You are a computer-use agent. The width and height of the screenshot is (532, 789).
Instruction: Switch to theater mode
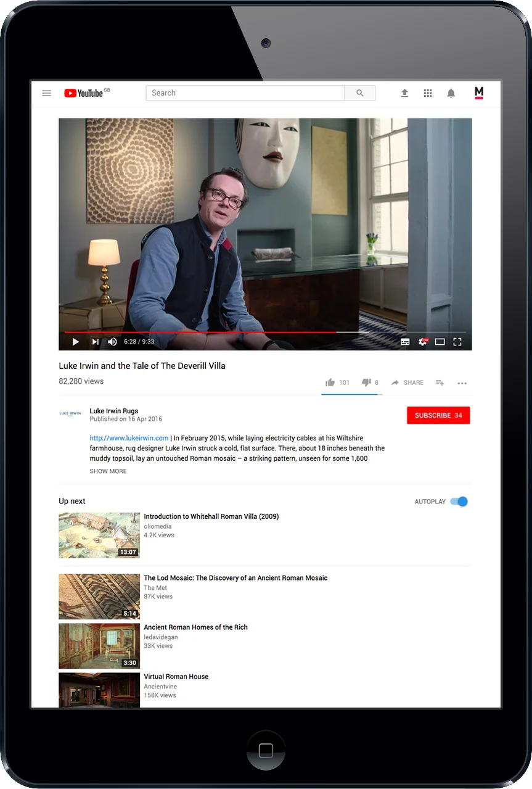tap(440, 341)
